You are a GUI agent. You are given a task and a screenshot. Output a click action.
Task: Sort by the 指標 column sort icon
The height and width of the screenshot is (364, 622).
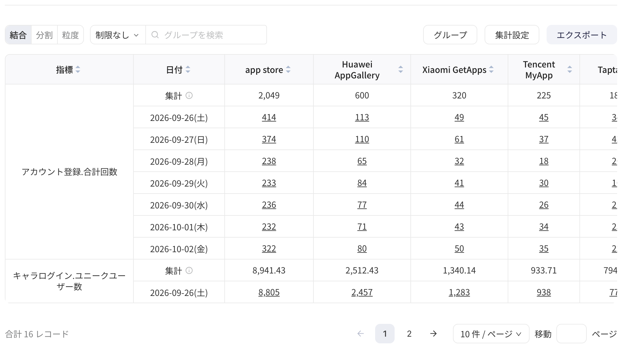point(78,70)
